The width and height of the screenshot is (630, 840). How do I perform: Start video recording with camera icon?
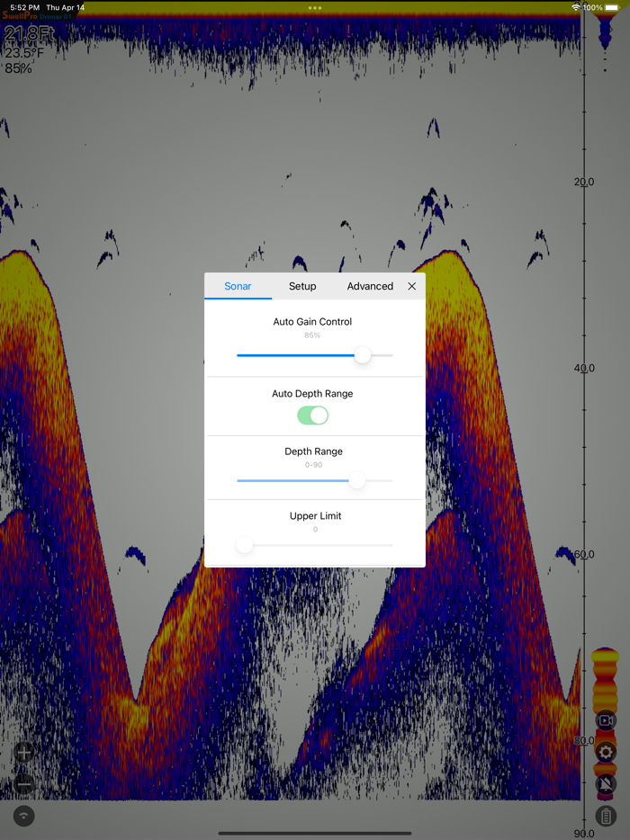(x=606, y=720)
